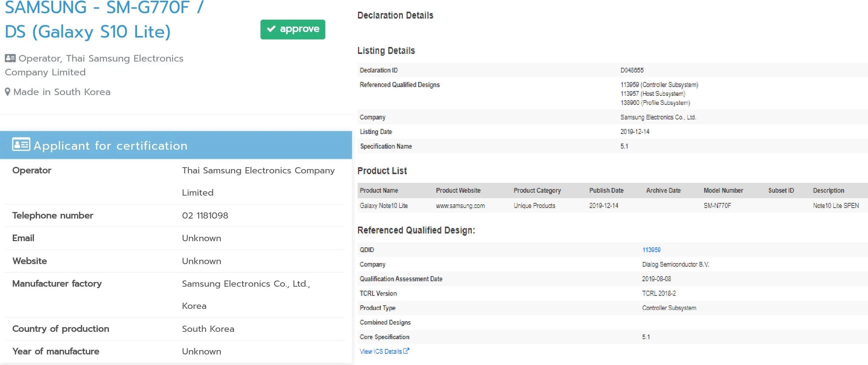Click the Specification Name value 5.1
The height and width of the screenshot is (365, 868).
[x=624, y=146]
